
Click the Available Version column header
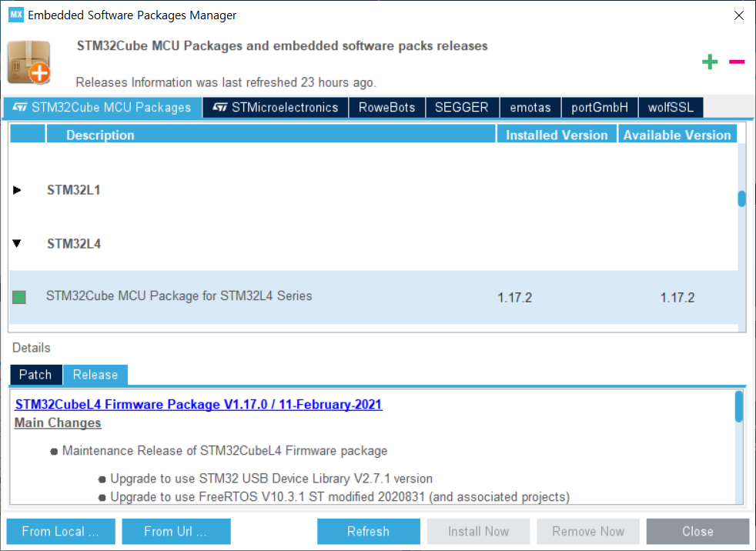click(x=677, y=135)
